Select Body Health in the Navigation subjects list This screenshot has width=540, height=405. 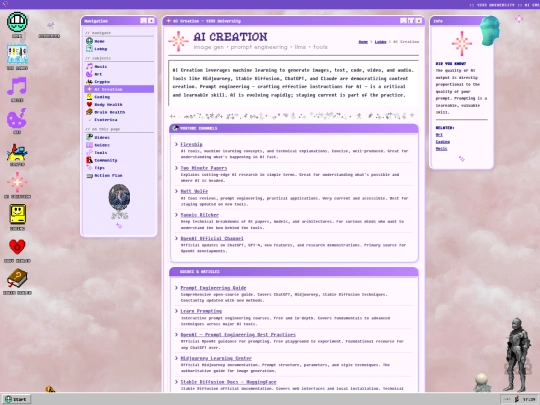click(119, 104)
